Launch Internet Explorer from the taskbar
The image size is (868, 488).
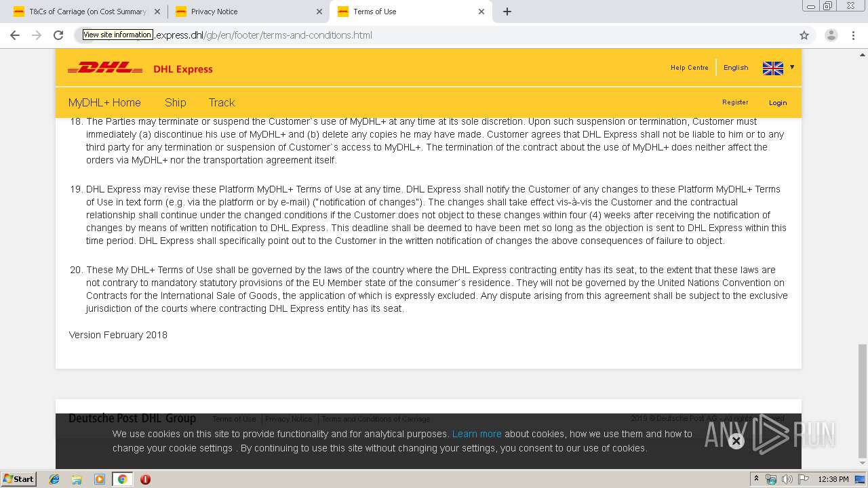click(54, 479)
